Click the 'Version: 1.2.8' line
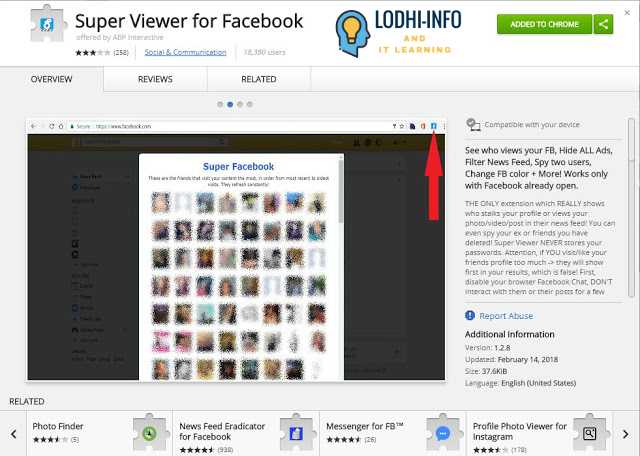 pyautogui.click(x=488, y=348)
